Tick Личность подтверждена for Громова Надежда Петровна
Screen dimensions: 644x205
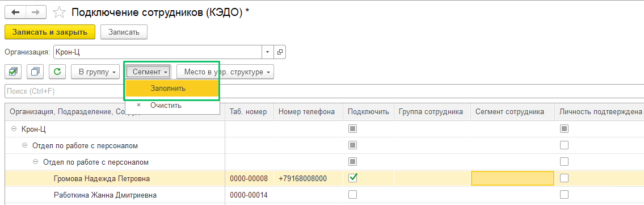coord(565,178)
